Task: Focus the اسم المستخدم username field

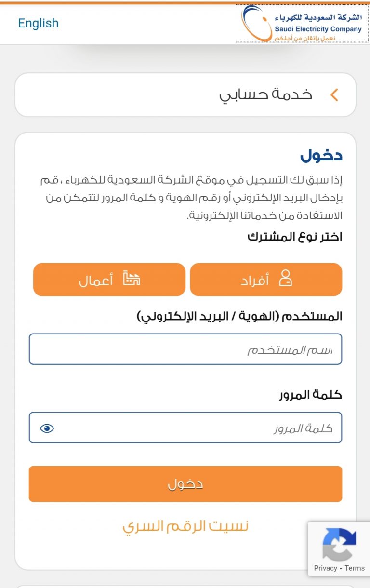Action: (185, 349)
